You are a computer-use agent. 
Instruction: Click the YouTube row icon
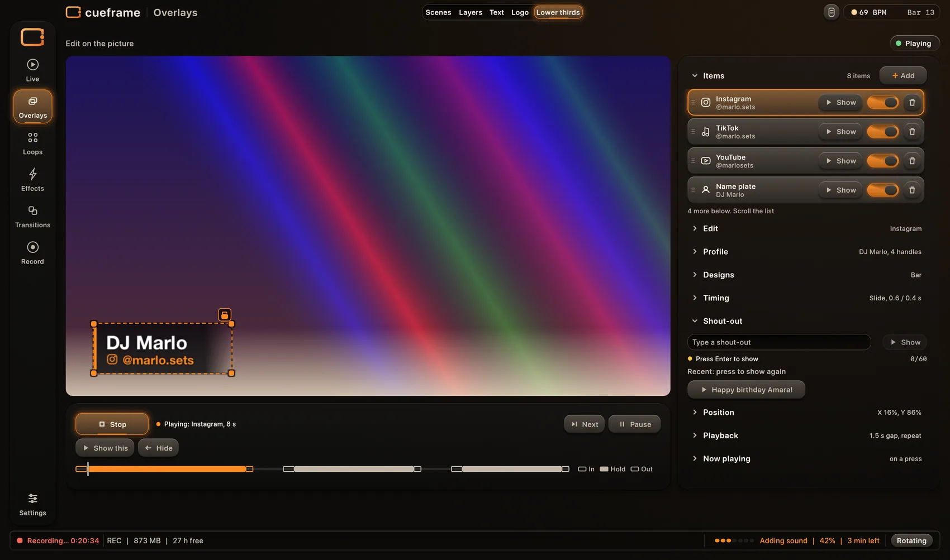click(x=706, y=161)
